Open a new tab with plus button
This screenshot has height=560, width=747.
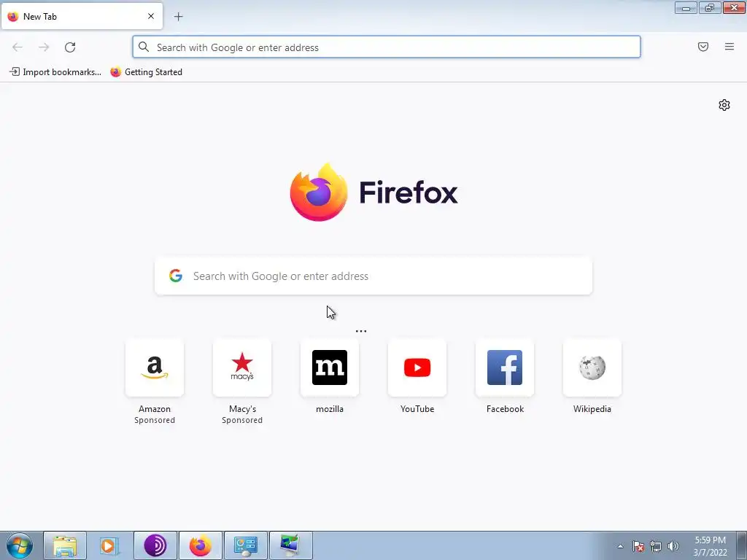point(178,17)
